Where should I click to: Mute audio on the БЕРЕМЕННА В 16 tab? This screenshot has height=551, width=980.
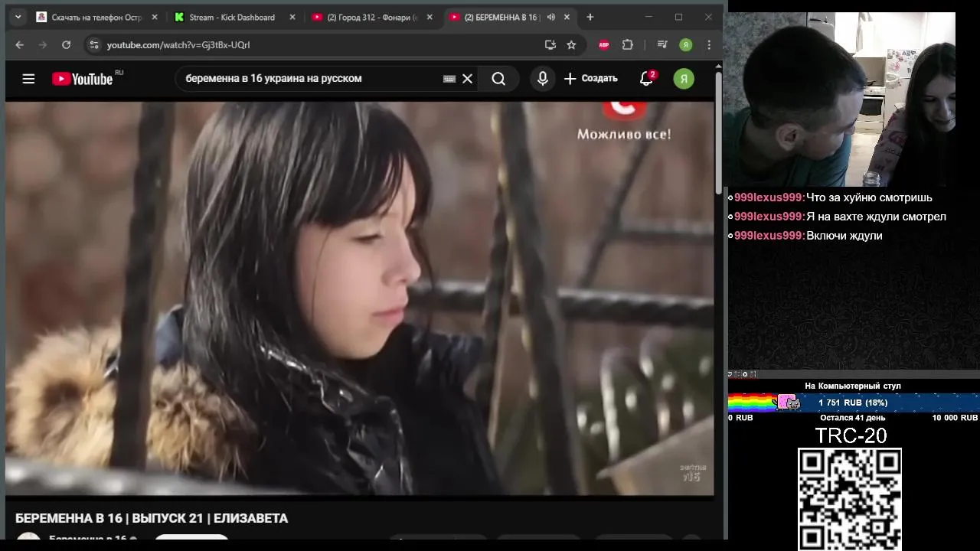(550, 17)
